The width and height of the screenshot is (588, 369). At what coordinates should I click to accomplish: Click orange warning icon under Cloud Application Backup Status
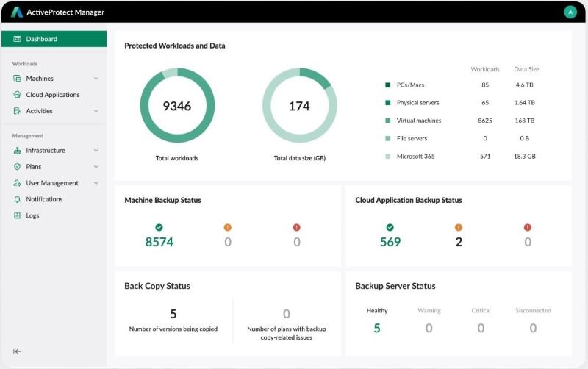[x=459, y=227]
